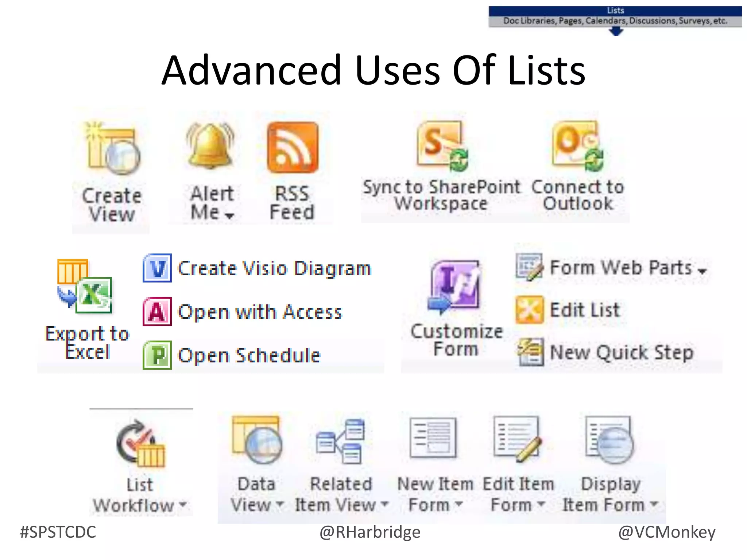The height and width of the screenshot is (560, 747).
Task: Expand the Alert Me dropdown arrow
Action: click(229, 216)
